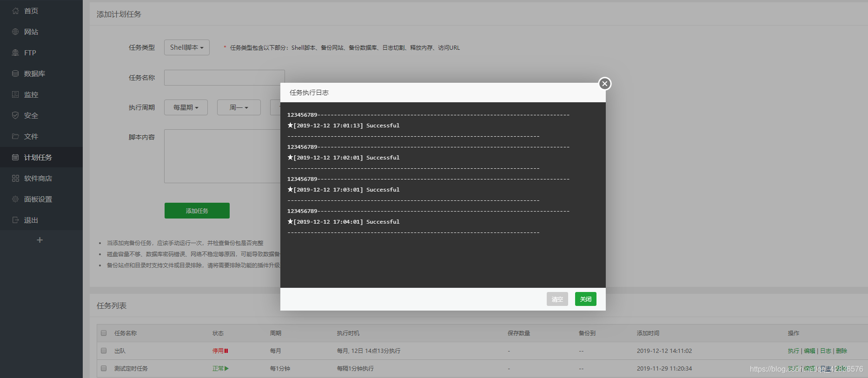
Task: Close the log dialog with X icon
Action: pos(604,84)
